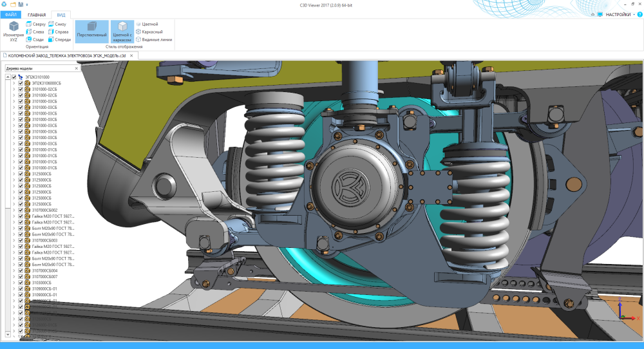The image size is (644, 349).
Task: Open the quick access toolbar dropdown arrow
Action: click(27, 5)
